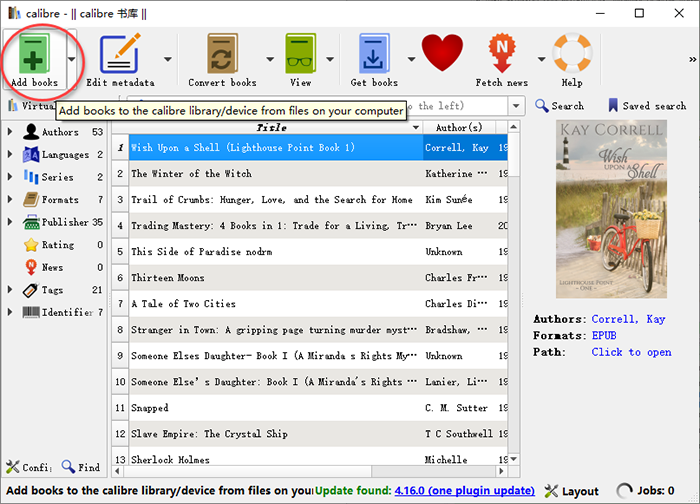The height and width of the screenshot is (504, 700).
Task: Click the EPUB format link
Action: pos(604,336)
